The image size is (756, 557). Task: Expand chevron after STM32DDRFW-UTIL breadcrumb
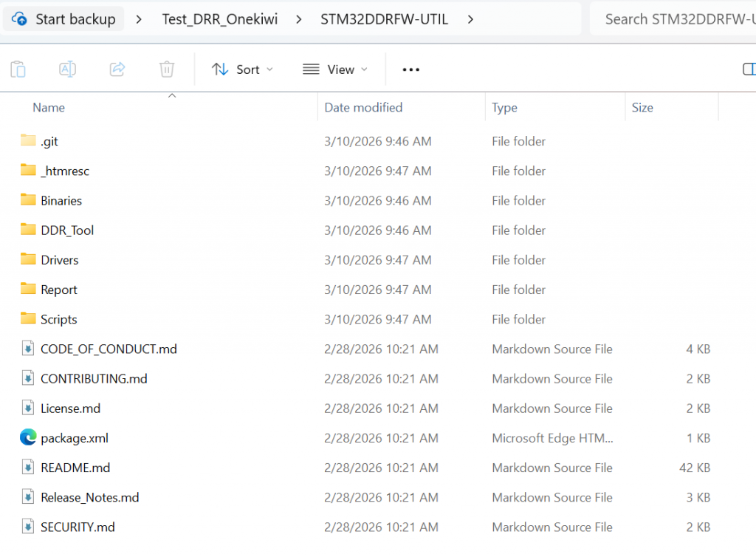click(471, 19)
